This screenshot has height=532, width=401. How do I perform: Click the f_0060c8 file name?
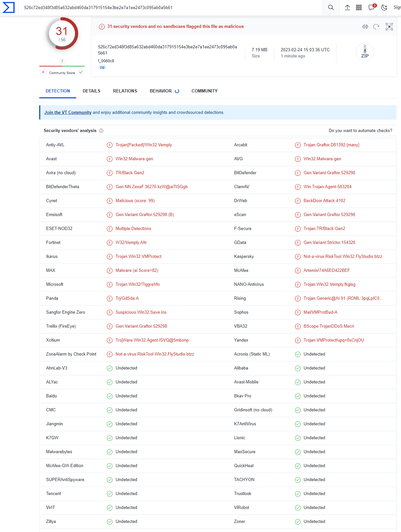[x=106, y=61]
